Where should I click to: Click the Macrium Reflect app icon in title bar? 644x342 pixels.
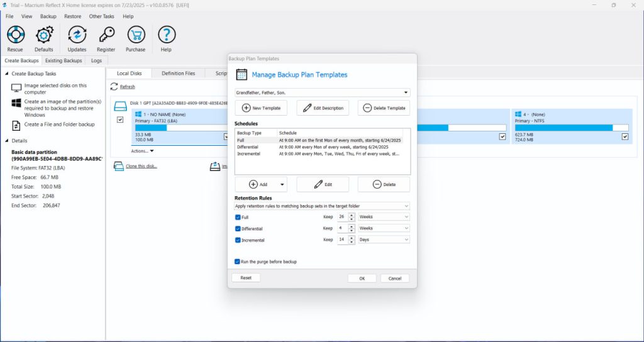[x=4, y=5]
